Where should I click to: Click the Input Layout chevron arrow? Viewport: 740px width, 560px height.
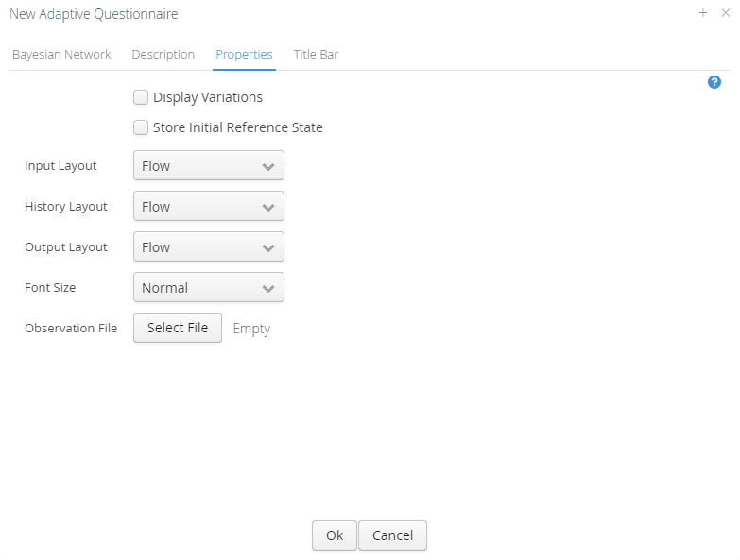tap(268, 166)
